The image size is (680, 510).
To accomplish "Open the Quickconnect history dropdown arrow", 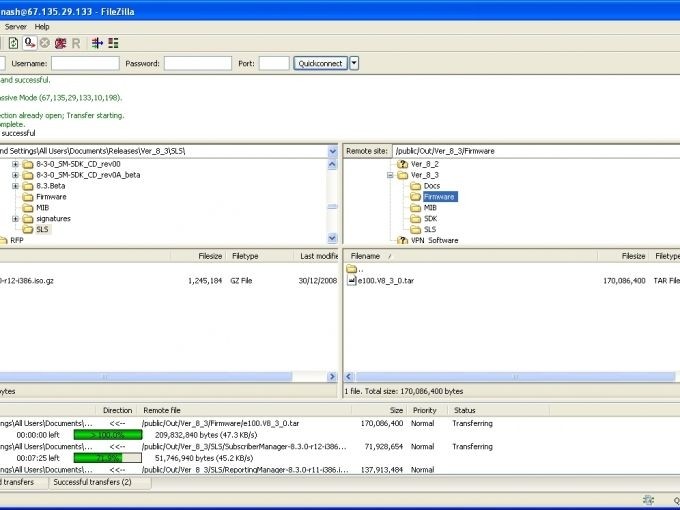I will pyautogui.click(x=354, y=63).
